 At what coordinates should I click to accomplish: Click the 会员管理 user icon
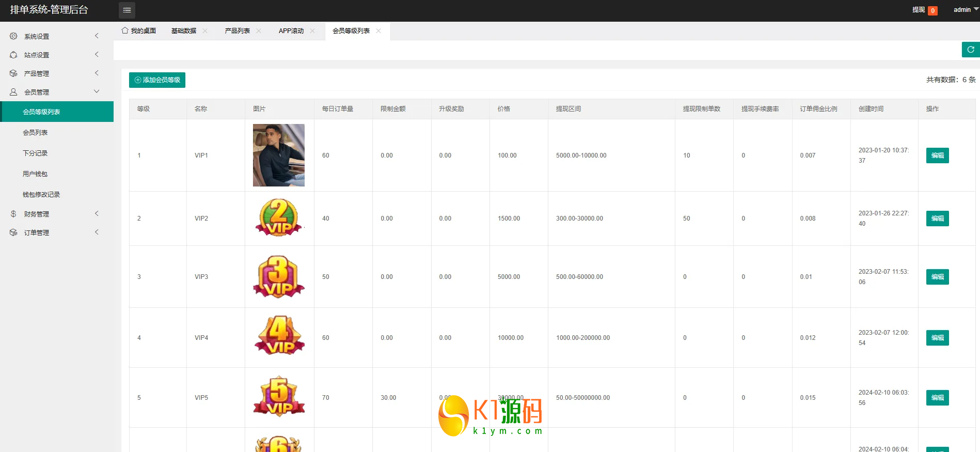pos(13,92)
